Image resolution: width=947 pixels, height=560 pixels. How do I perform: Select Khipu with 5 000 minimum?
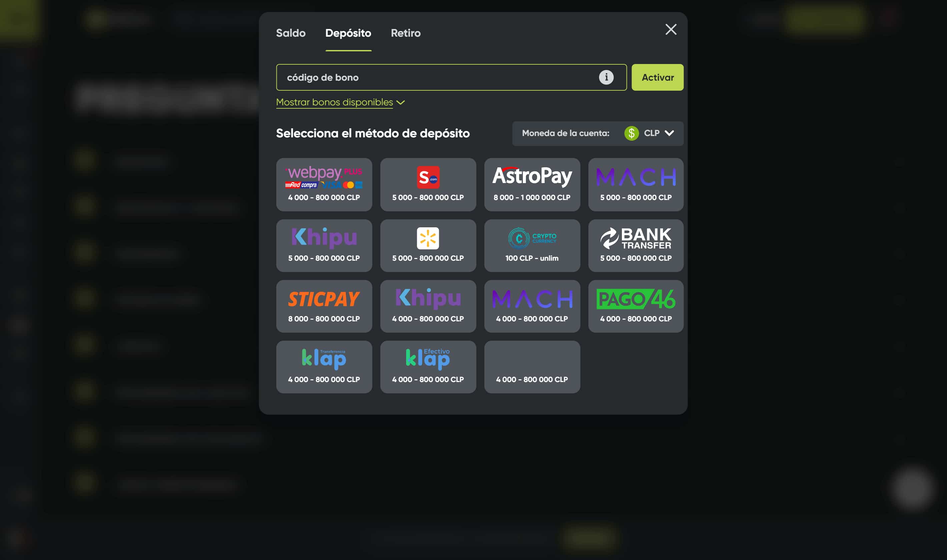click(324, 246)
